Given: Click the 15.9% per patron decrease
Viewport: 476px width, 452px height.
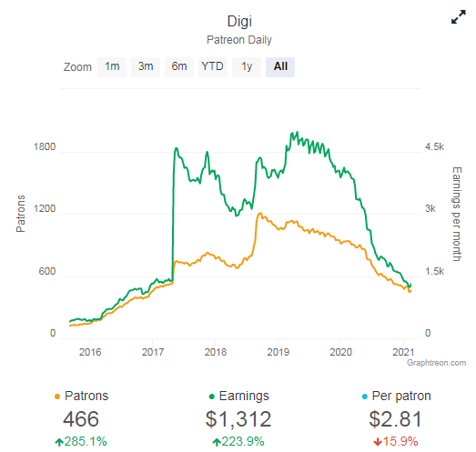Looking at the screenshot, I should coord(400,441).
